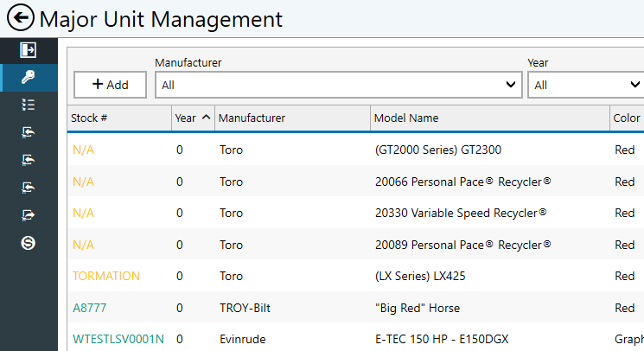Open stock link A8777
This screenshot has height=351, width=644.
(x=89, y=308)
